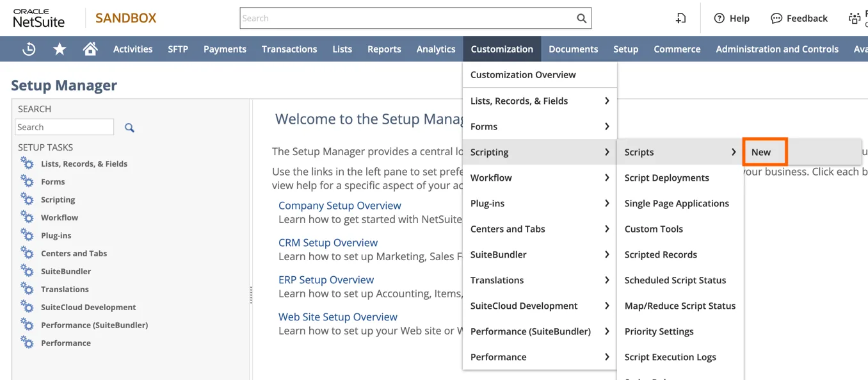
Task: Grab the left pane splitter handle
Action: pyautogui.click(x=251, y=295)
